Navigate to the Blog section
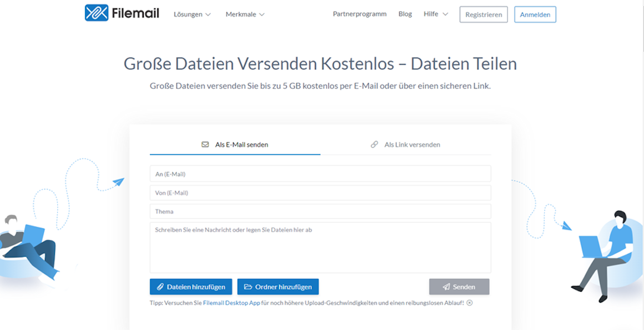The height and width of the screenshot is (330, 644). (x=405, y=14)
